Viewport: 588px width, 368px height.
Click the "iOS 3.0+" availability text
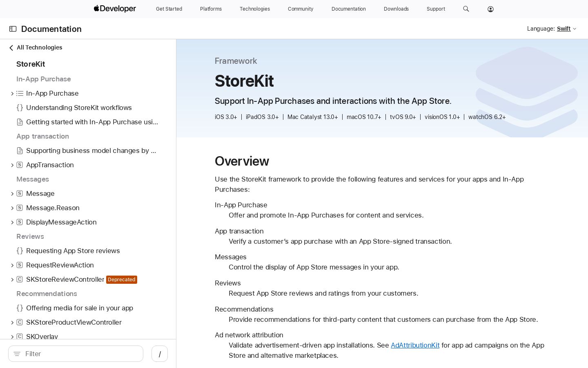(x=226, y=117)
